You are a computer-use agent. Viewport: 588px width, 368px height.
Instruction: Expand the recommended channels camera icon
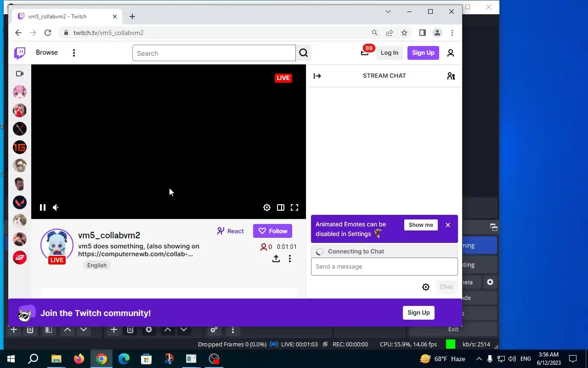click(x=20, y=74)
